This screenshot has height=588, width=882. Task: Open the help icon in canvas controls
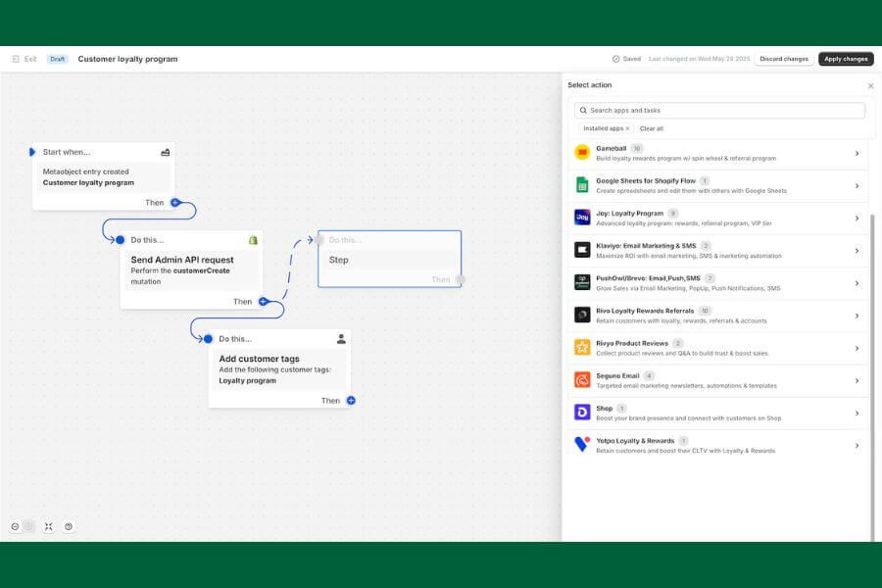69,526
